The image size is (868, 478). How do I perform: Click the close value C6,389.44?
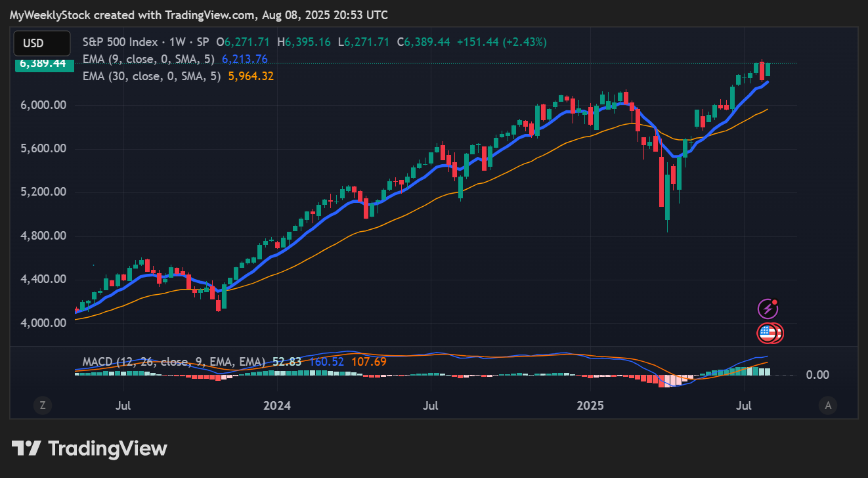coord(423,42)
